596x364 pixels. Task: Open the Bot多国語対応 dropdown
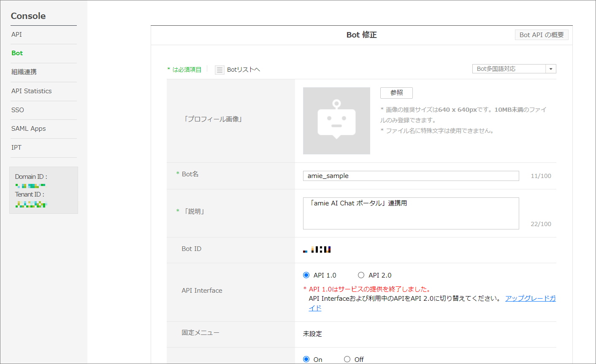click(509, 69)
